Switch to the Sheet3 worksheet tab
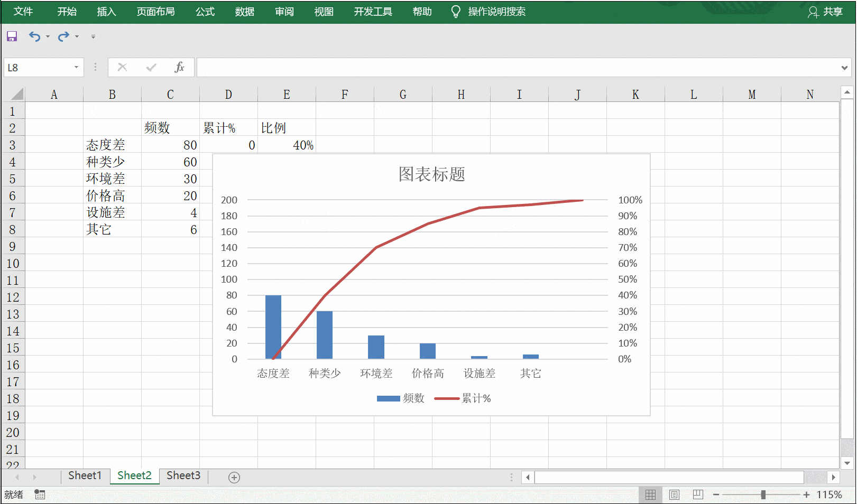Viewport: 857px width, 504px height. (183, 475)
